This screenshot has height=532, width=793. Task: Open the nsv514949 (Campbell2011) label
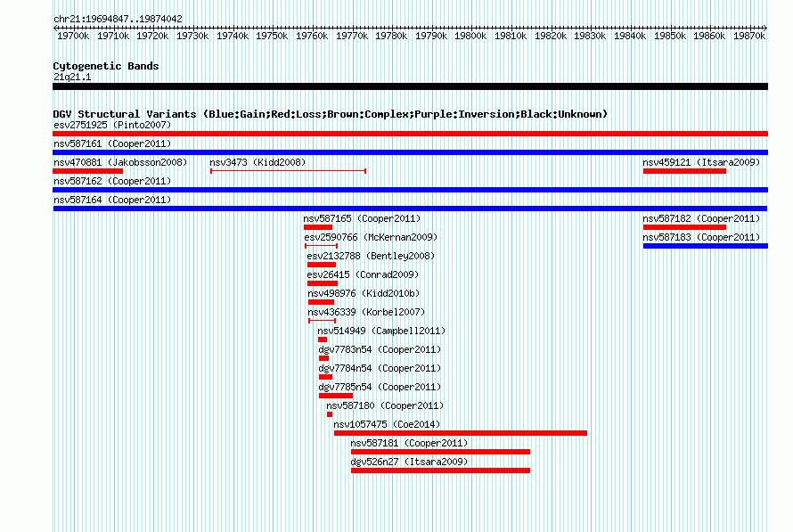381,331
